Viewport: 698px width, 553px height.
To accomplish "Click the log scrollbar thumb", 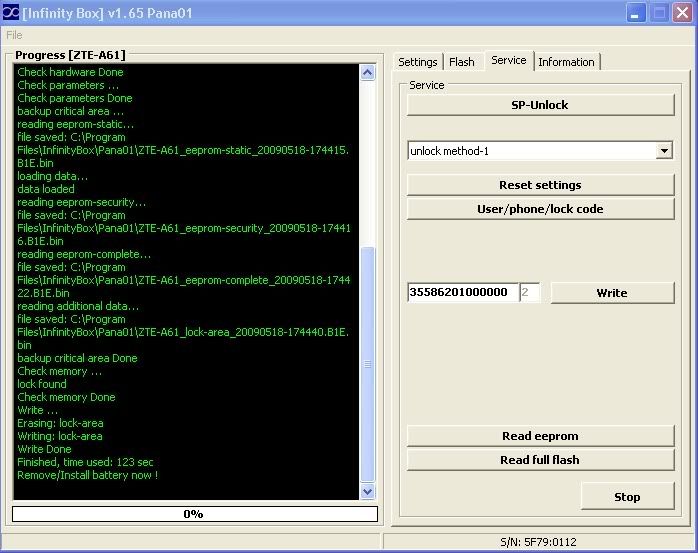I will (x=368, y=364).
